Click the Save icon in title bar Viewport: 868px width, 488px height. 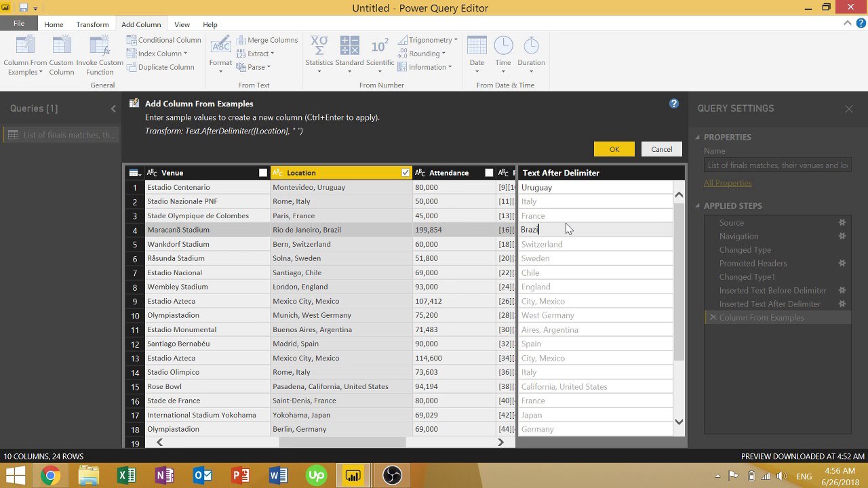[23, 7]
